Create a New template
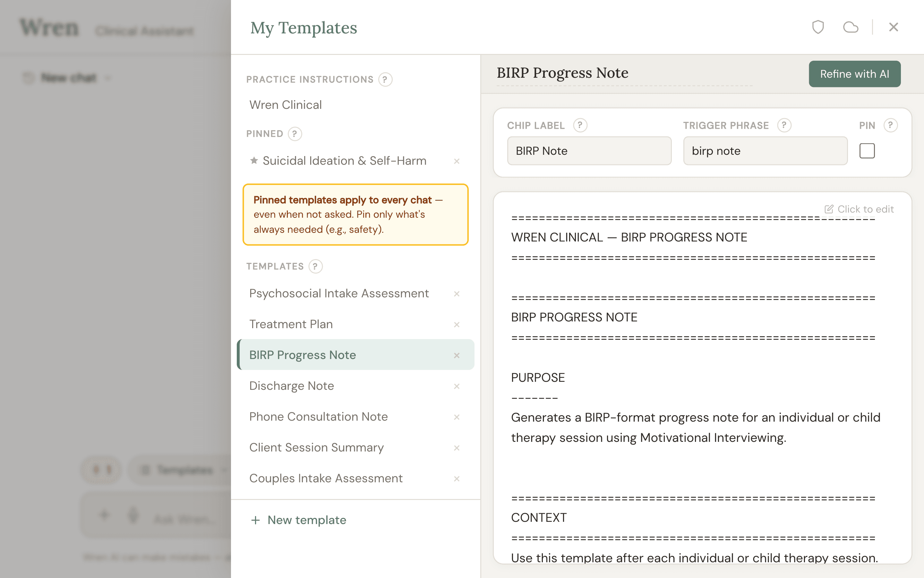This screenshot has height=578, width=924. [299, 520]
